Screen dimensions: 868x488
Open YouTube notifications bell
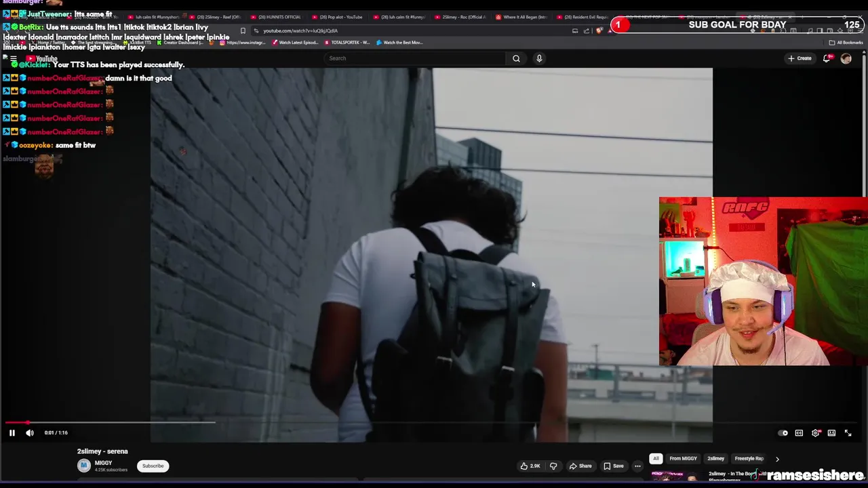click(x=826, y=58)
